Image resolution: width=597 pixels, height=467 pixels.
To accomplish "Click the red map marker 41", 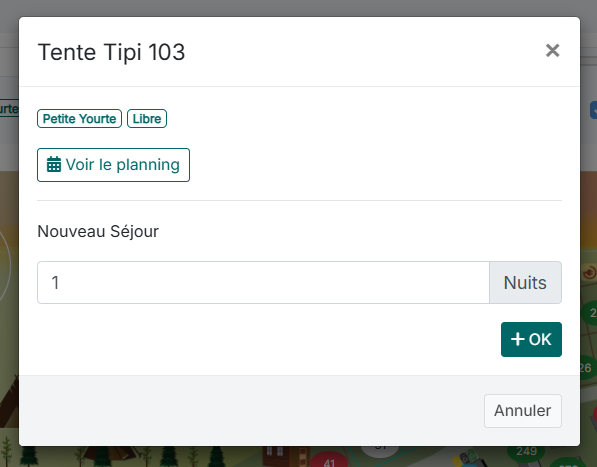I will click(329, 459).
